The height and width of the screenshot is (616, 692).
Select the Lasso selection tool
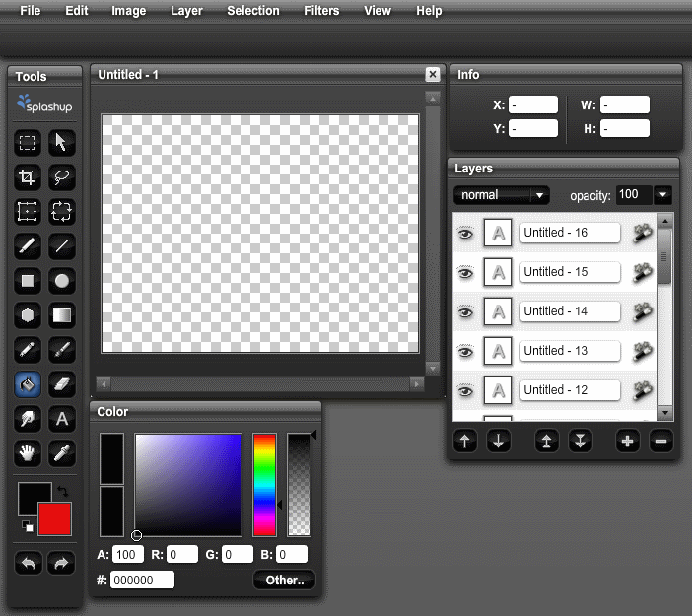click(62, 177)
